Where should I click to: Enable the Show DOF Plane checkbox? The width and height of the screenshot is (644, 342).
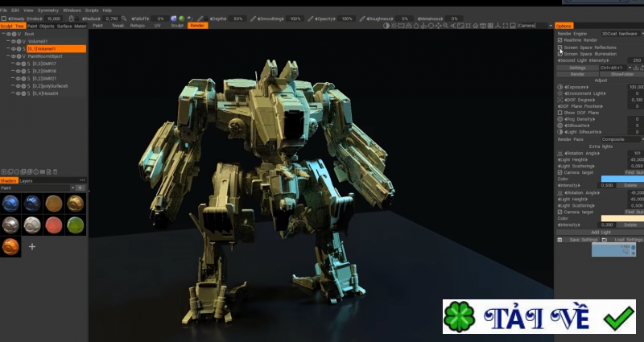click(559, 113)
